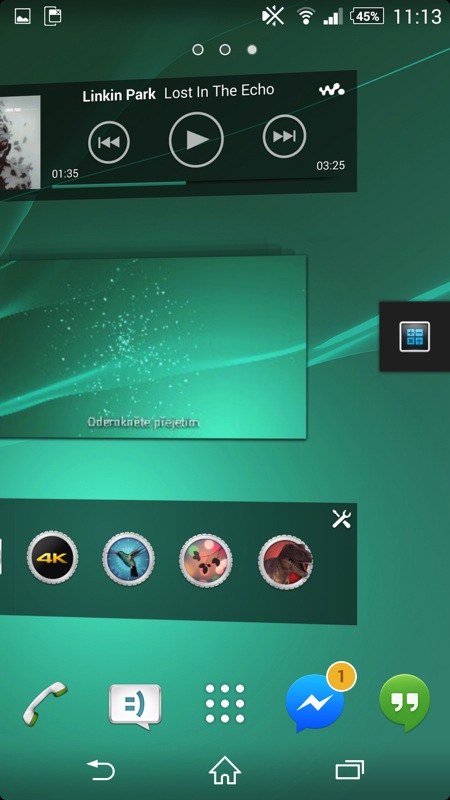Open the Walkman app logo icon

332,90
